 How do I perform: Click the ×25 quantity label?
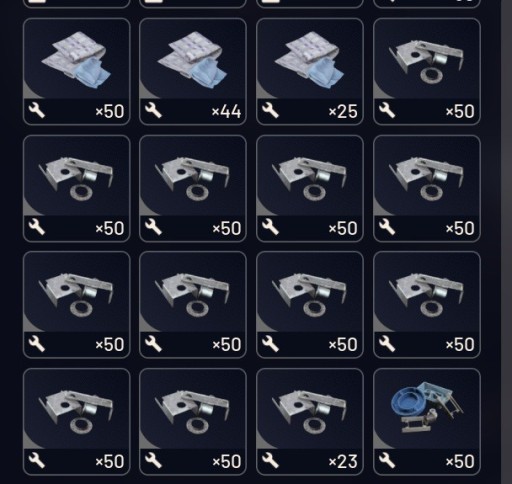[343, 111]
